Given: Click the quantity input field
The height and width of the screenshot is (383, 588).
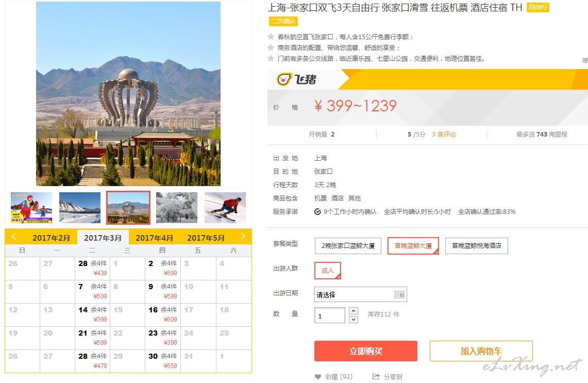Looking at the screenshot, I should [x=330, y=315].
